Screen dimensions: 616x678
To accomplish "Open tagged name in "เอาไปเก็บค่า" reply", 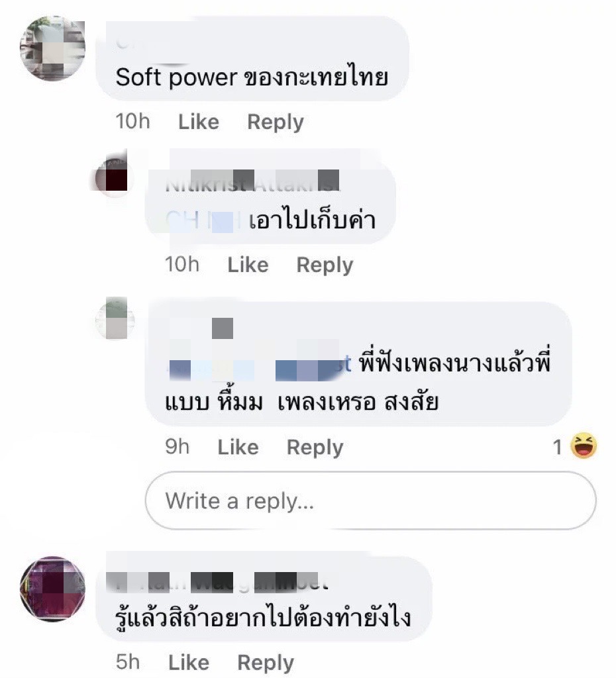I will coord(203,220).
